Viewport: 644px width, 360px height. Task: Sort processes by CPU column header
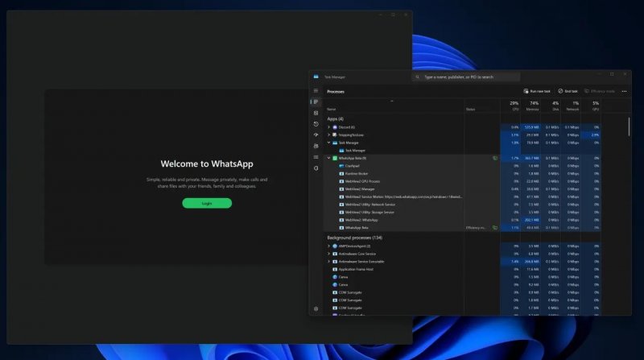click(514, 106)
